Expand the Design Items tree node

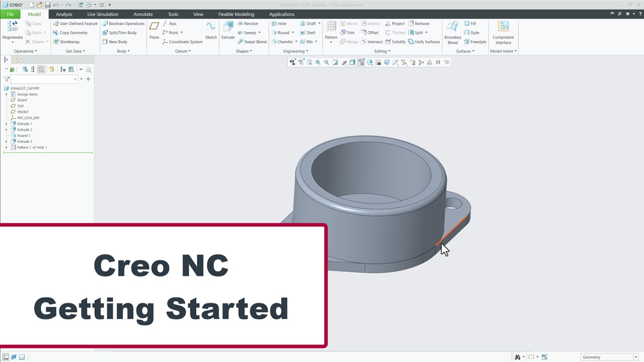(x=7, y=94)
